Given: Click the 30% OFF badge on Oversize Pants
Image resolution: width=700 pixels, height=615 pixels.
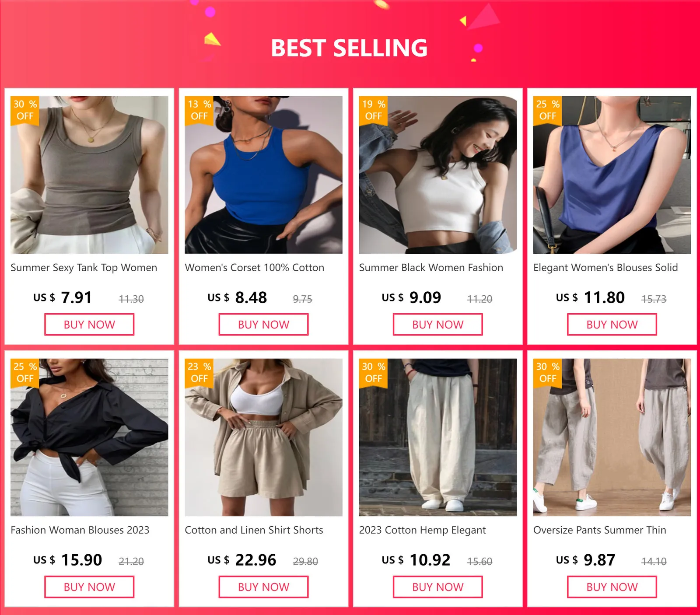Looking at the screenshot, I should pyautogui.click(x=547, y=373).
